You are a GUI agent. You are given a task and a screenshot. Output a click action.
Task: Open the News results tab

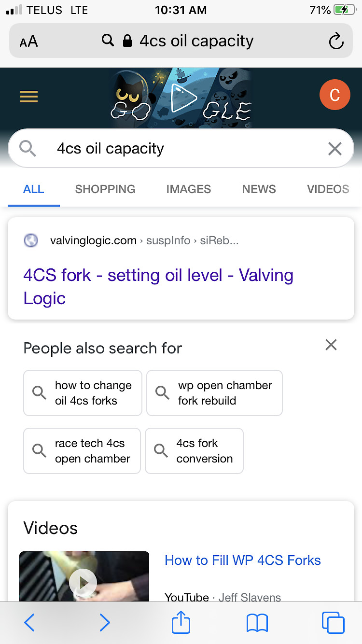pos(259,189)
